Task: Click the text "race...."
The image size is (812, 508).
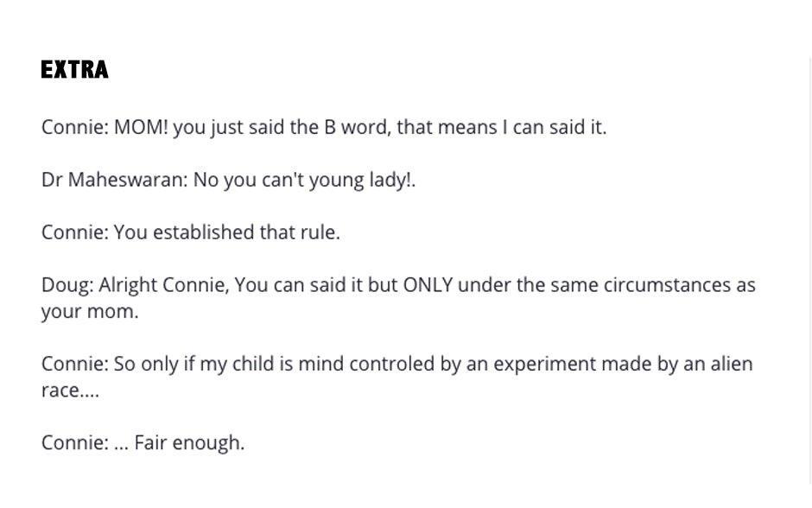Action: tap(70, 391)
